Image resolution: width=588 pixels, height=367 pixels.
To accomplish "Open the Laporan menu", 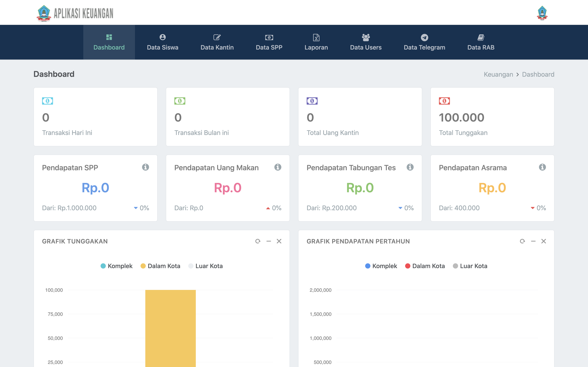I will click(316, 42).
